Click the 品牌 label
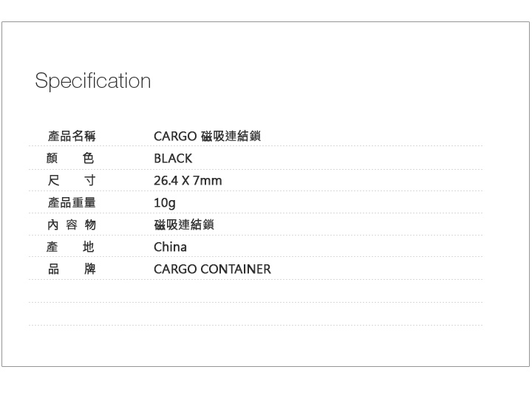The width and height of the screenshot is (532, 409). pos(72,269)
